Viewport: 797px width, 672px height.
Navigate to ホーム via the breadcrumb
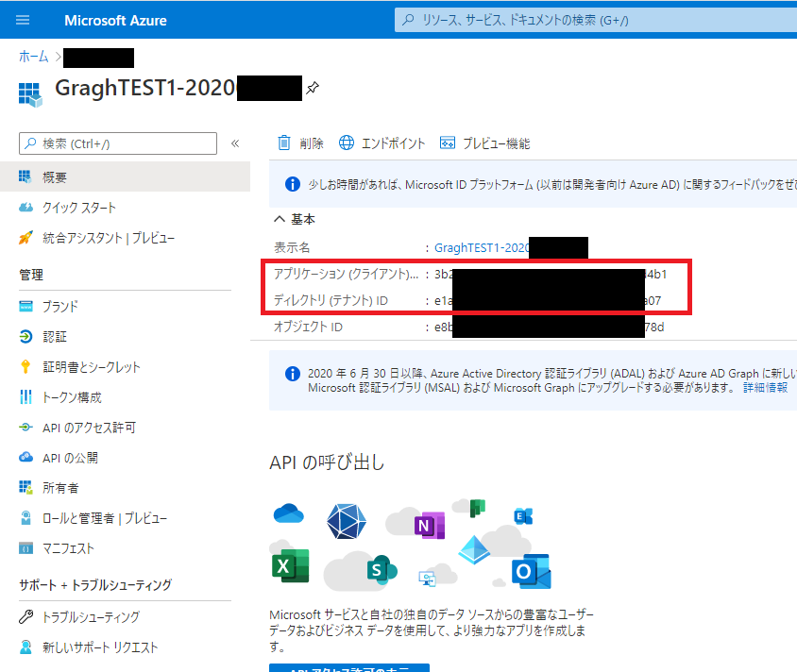click(x=32, y=57)
